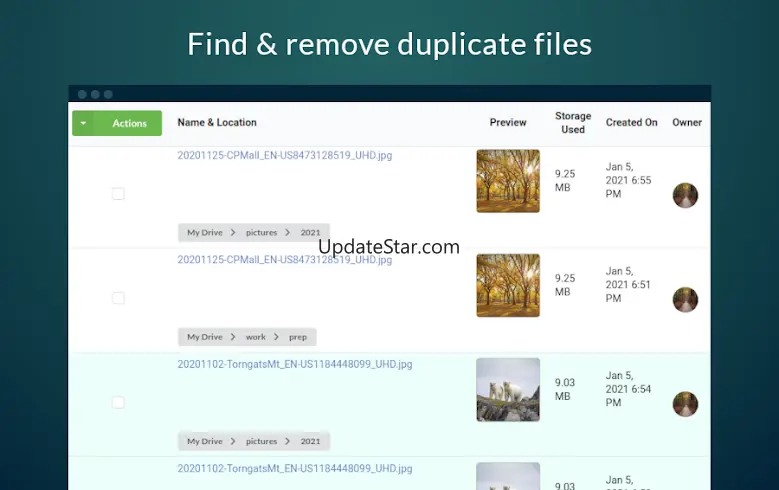779x490 pixels.
Task: Click owner avatar in the 6:54 PM row
Action: [685, 404]
